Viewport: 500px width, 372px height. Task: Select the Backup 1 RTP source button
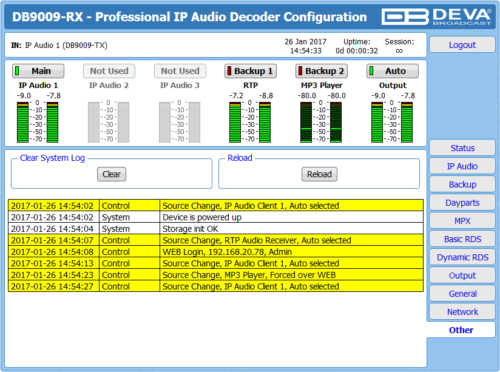(250, 71)
